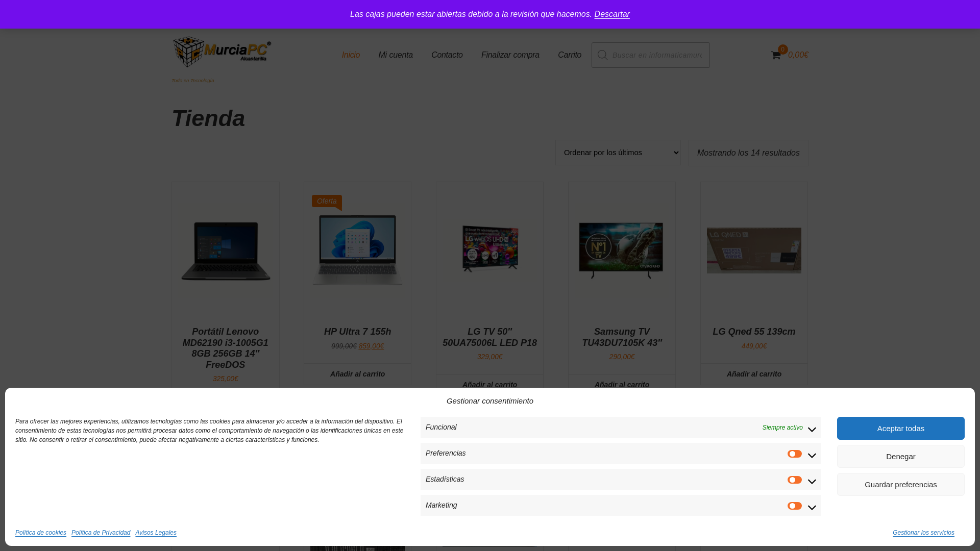Add HP Ultra 7 155h to cart

(358, 374)
